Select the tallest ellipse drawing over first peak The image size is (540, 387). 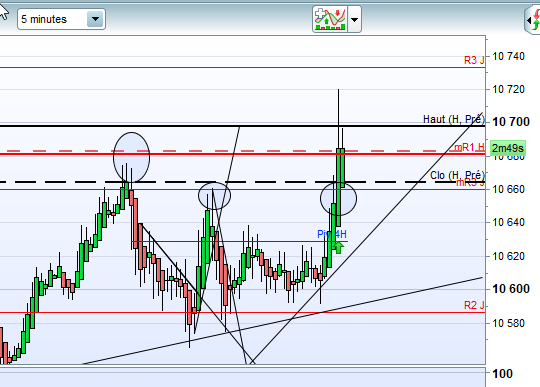(x=132, y=157)
